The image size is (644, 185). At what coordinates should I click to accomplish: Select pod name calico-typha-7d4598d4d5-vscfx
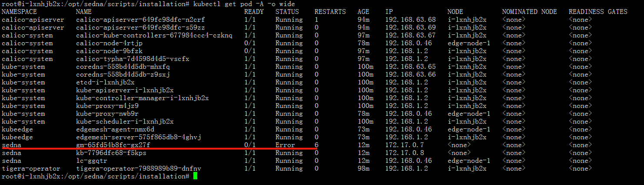coord(133,59)
